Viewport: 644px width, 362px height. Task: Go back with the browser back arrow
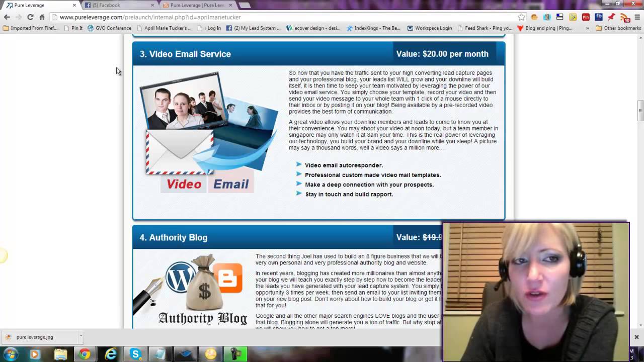coord(7,17)
